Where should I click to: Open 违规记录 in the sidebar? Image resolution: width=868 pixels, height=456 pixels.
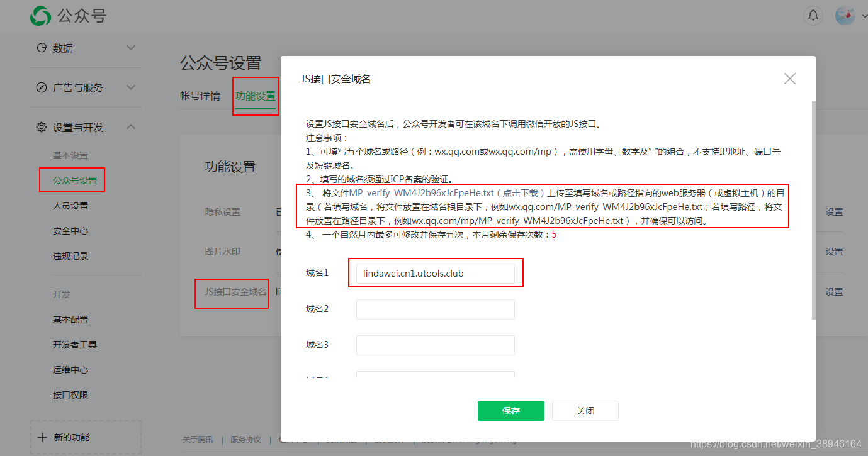[70, 256]
